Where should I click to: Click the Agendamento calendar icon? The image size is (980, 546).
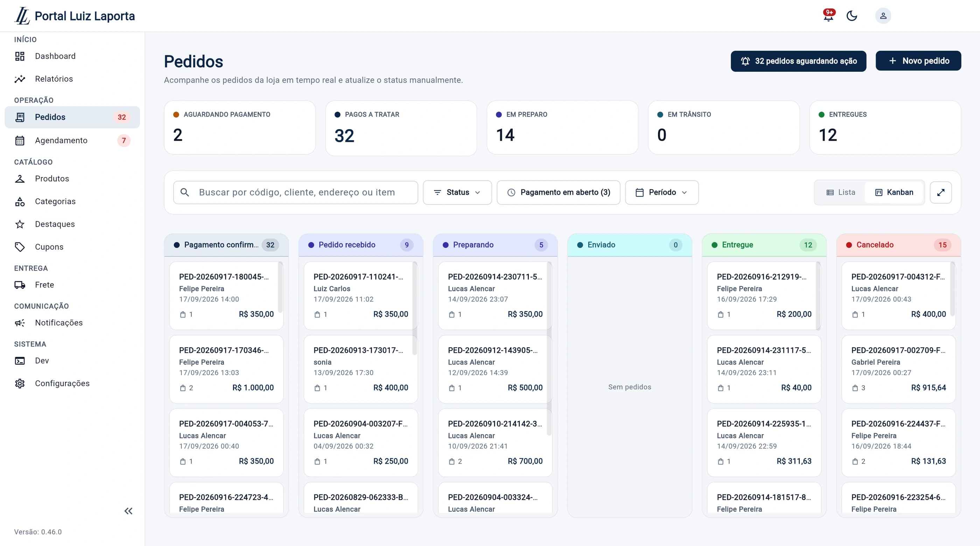[x=20, y=140]
